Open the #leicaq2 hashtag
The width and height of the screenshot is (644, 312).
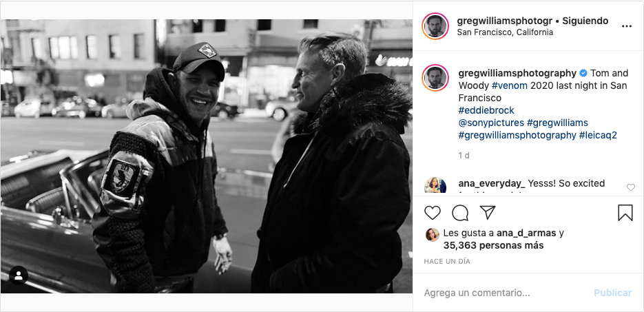(x=598, y=135)
